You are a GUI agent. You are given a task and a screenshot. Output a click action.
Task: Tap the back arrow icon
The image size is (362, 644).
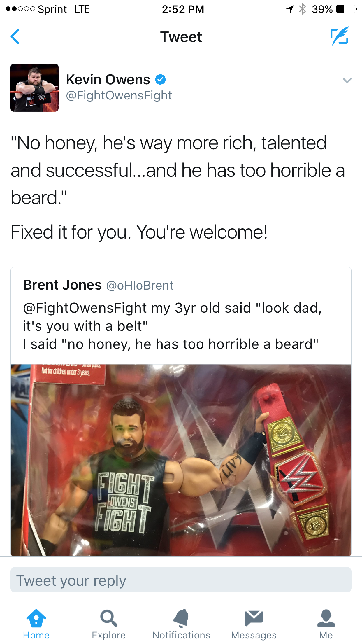coord(15,36)
